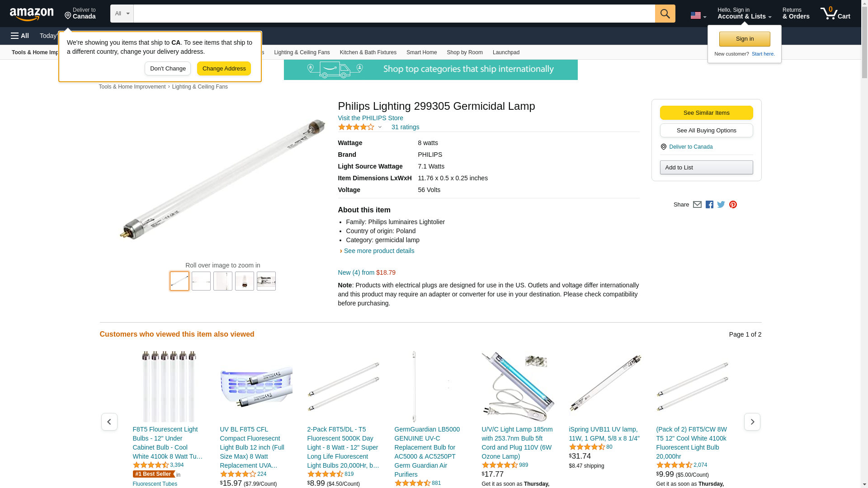This screenshot has width=868, height=488.
Task: Open Lighting & Ceiling Fans nav item
Action: click(x=302, y=52)
